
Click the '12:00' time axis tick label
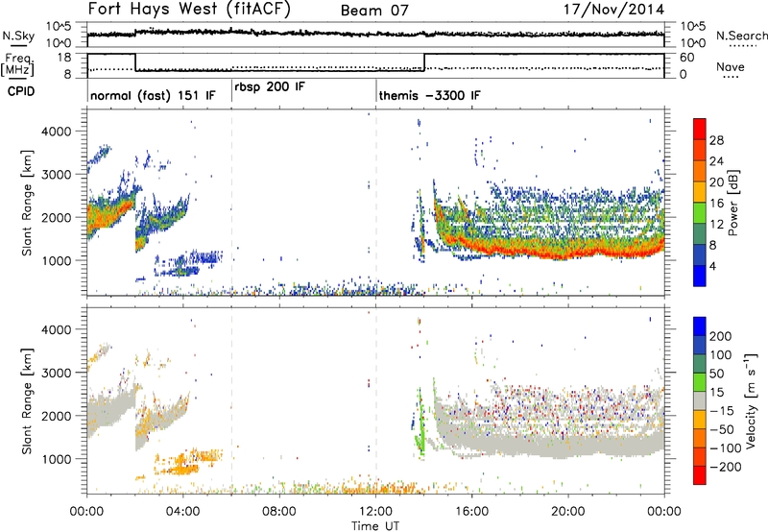pos(375,512)
